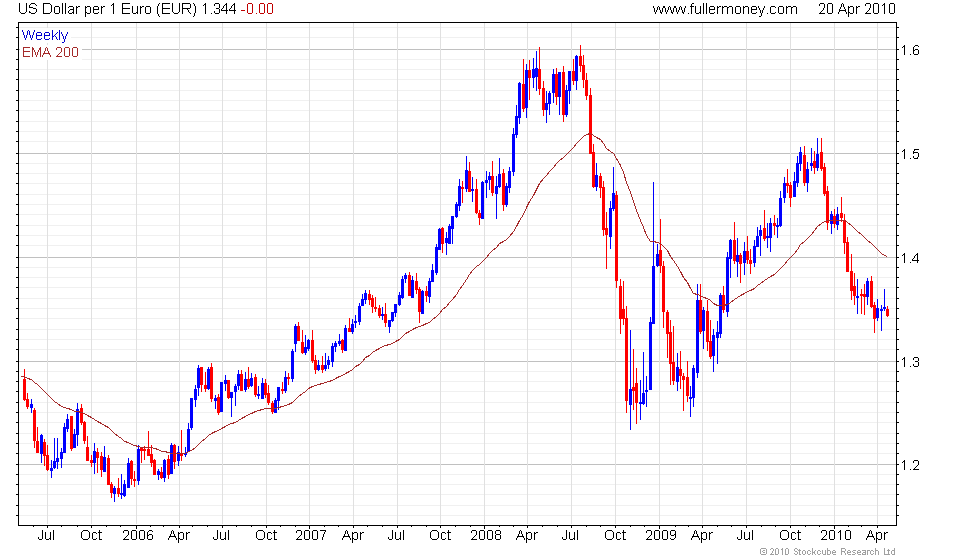Click the last 'Apr' label after 2010
Image resolution: width=980 pixels, height=560 pixels.
click(x=877, y=536)
